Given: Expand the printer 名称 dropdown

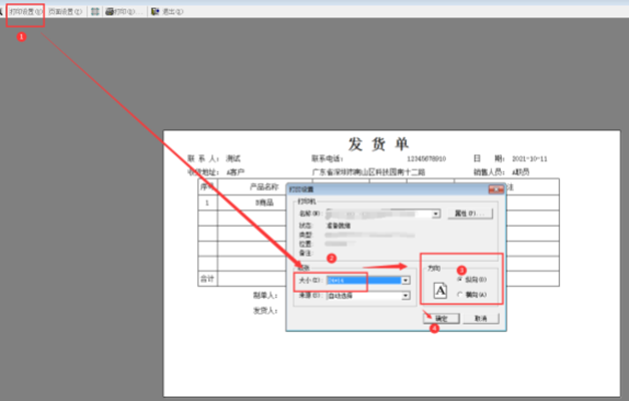Looking at the screenshot, I should (436, 214).
